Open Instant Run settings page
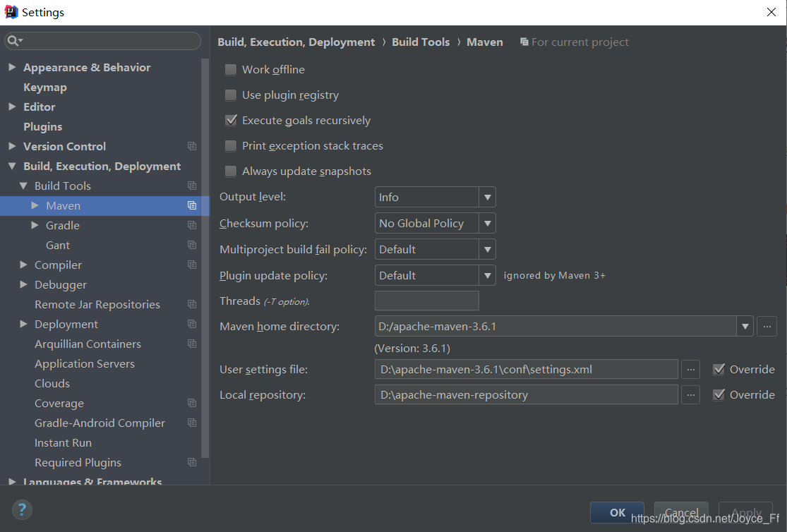The width and height of the screenshot is (787, 532). 64,442
